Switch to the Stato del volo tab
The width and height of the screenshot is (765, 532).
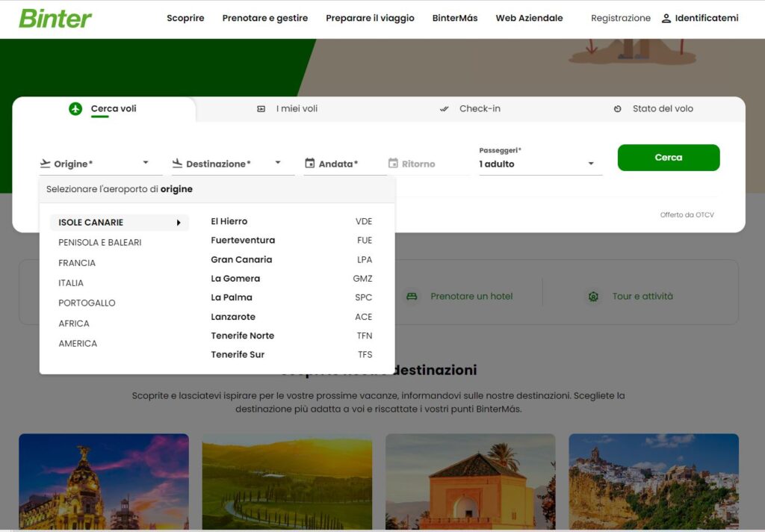pyautogui.click(x=653, y=109)
